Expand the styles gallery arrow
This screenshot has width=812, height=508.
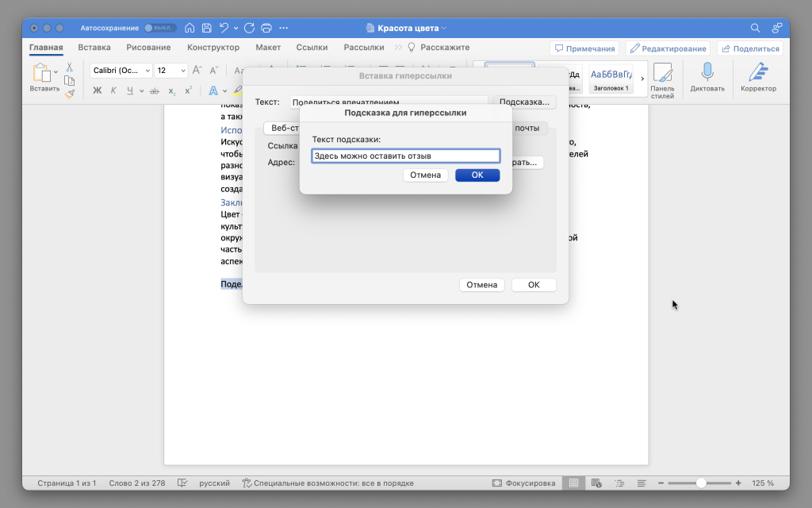642,78
